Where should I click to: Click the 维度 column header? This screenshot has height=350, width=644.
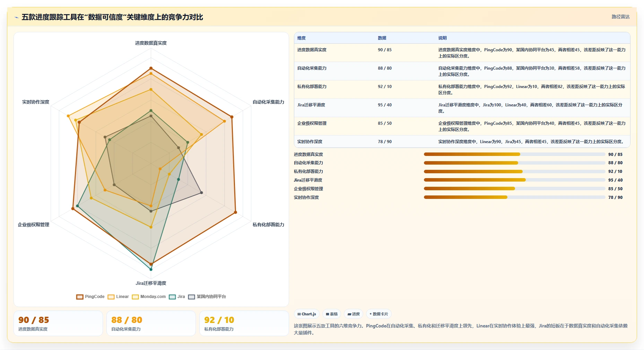tap(301, 38)
